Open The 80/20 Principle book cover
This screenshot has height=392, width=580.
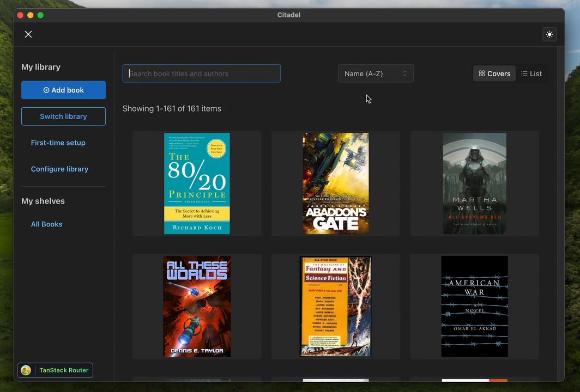click(197, 183)
